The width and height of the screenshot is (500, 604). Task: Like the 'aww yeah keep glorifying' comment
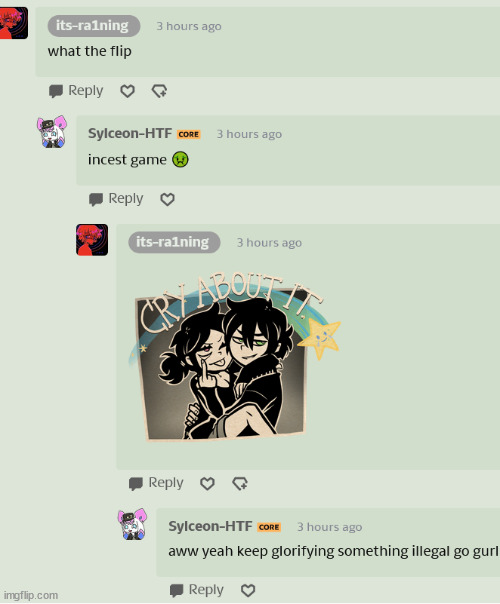(x=248, y=590)
